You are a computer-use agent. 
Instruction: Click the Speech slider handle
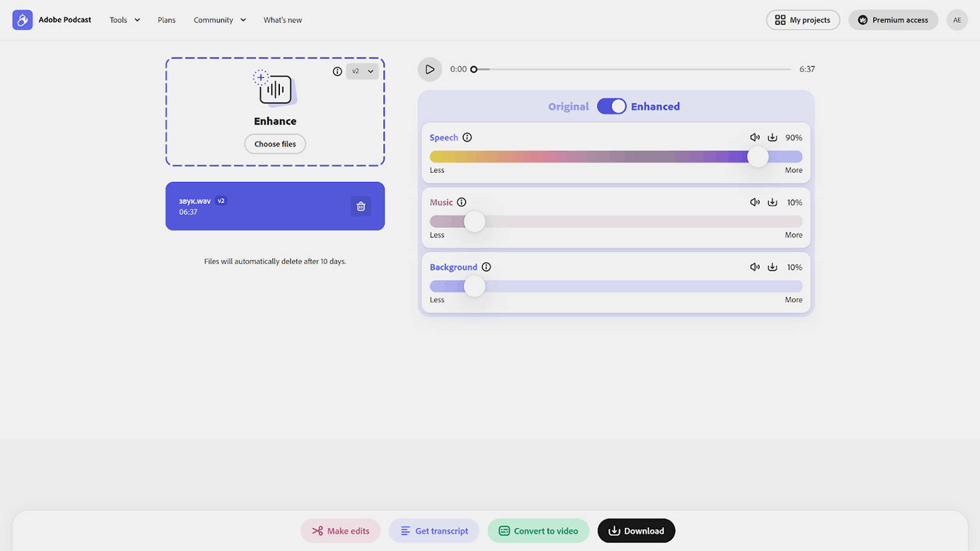pyautogui.click(x=757, y=157)
